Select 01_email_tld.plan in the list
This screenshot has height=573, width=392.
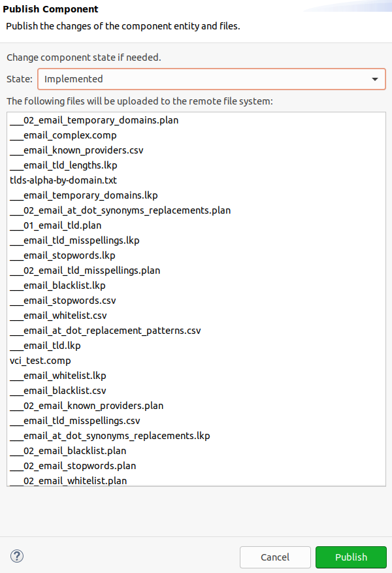[x=55, y=225]
